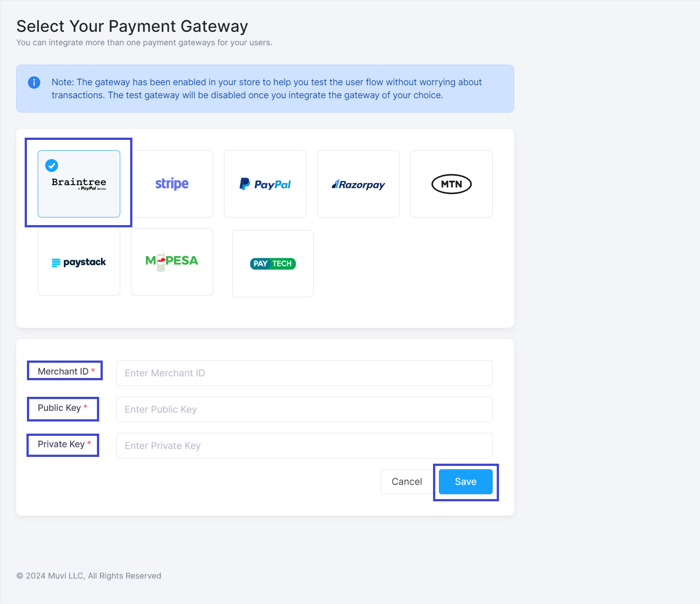The image size is (700, 604).
Task: Click the Enter Public Key field
Action: click(x=304, y=409)
